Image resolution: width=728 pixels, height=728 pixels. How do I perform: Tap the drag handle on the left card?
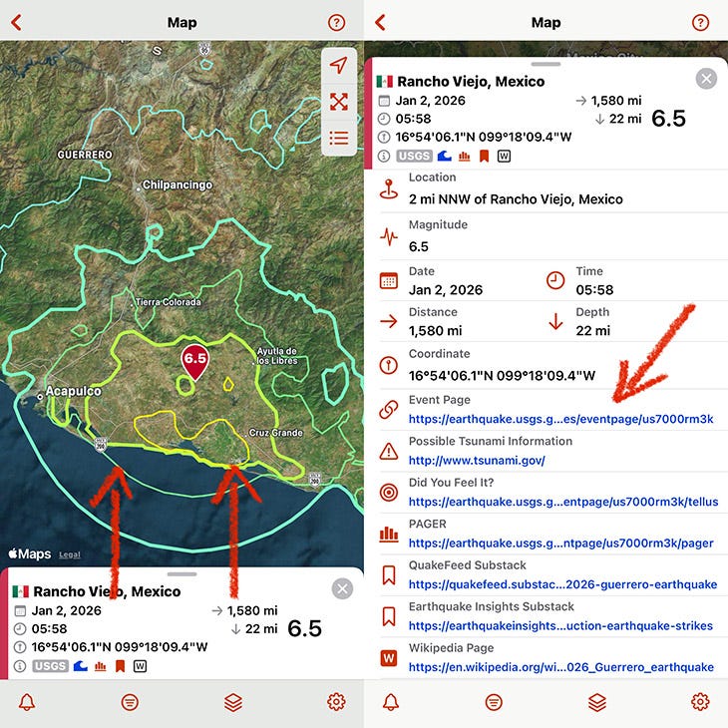coord(182,574)
